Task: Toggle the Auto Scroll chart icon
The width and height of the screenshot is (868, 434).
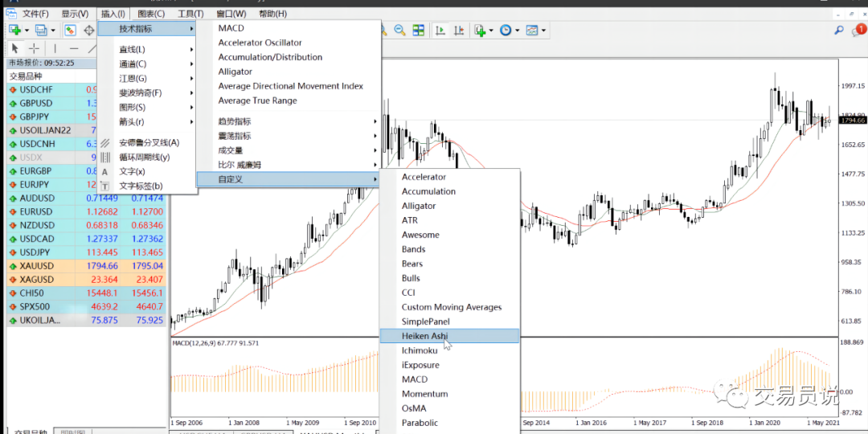Action: point(440,30)
